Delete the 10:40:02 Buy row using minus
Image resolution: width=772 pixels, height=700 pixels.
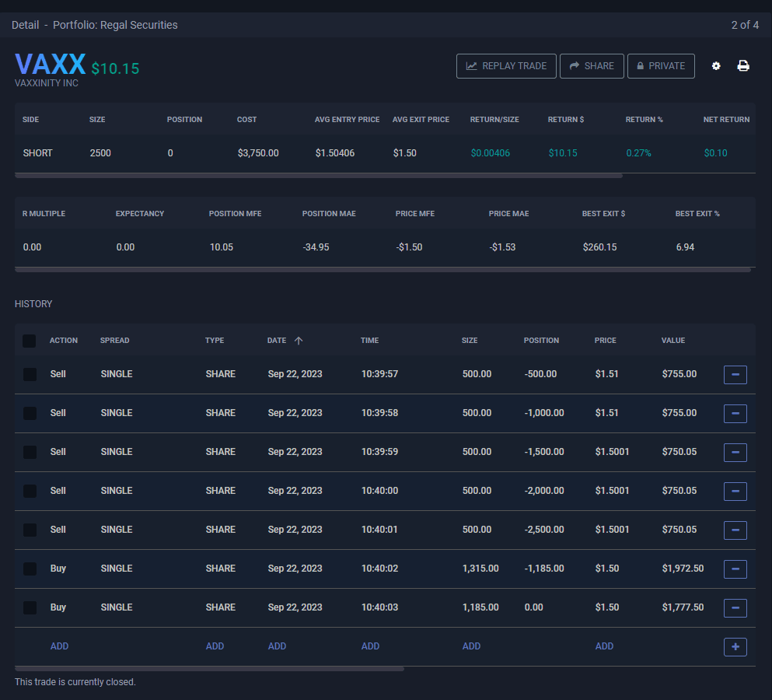click(x=735, y=569)
